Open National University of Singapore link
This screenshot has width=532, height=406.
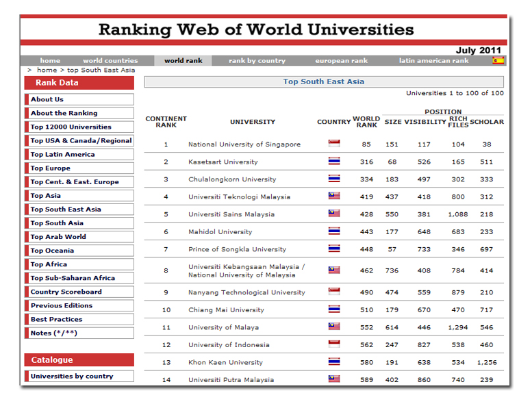tap(244, 144)
